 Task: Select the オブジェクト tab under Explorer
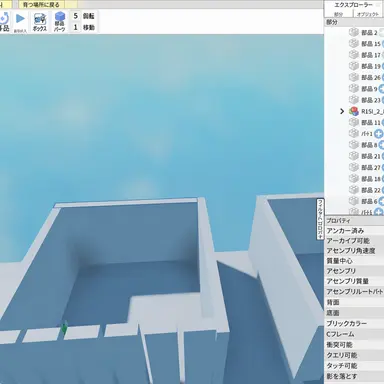click(368, 14)
